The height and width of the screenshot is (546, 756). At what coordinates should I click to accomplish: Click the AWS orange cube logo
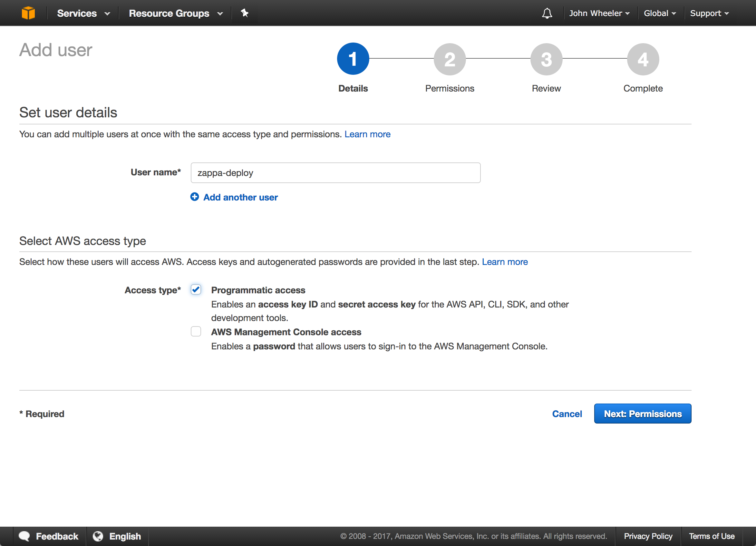point(28,13)
